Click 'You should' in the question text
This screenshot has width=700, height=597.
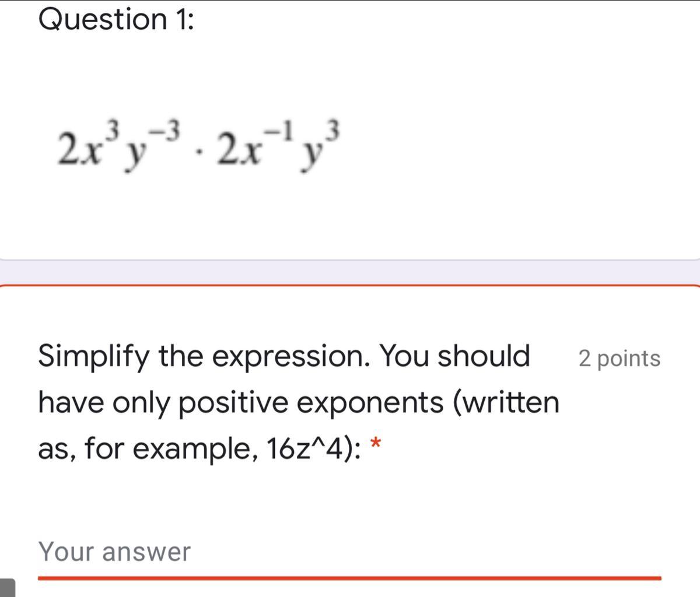point(455,356)
